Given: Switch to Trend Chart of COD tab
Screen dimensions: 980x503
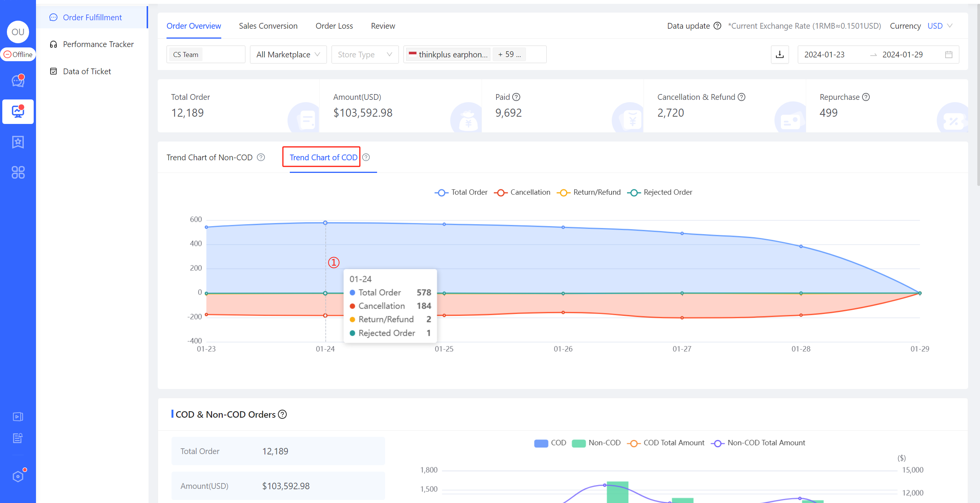Looking at the screenshot, I should (323, 158).
